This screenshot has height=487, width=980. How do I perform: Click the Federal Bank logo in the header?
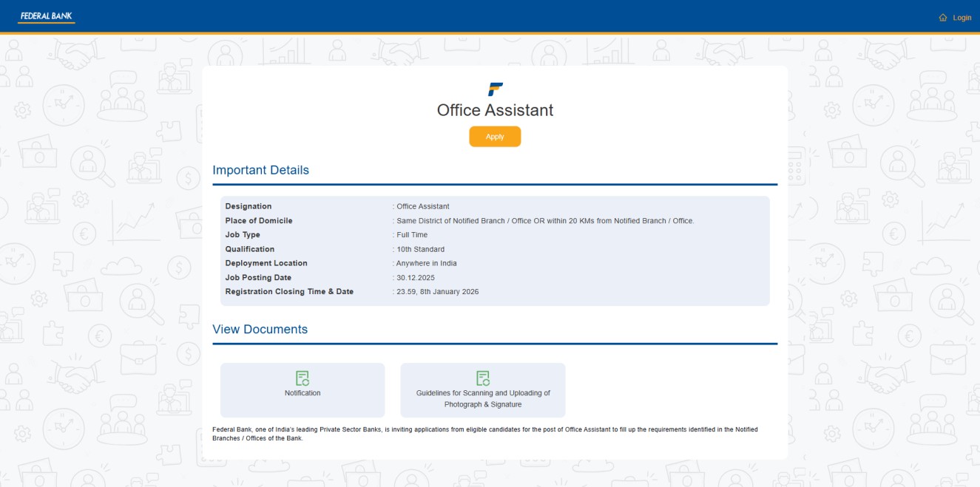tap(46, 16)
